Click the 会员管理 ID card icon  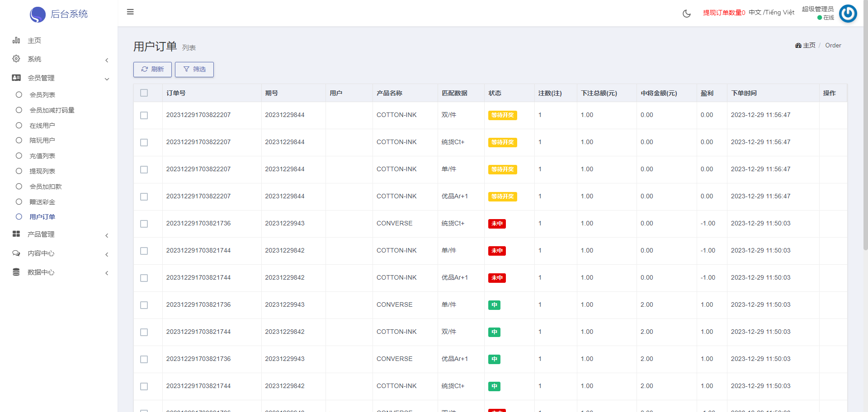pyautogui.click(x=16, y=78)
